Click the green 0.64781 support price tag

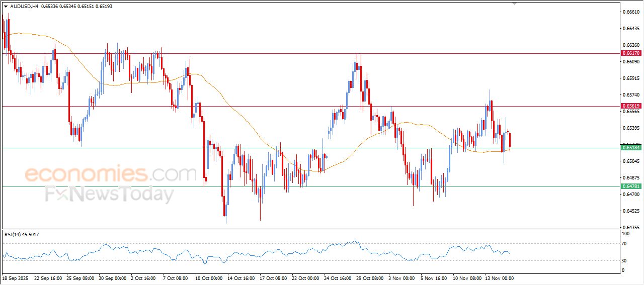click(x=631, y=186)
